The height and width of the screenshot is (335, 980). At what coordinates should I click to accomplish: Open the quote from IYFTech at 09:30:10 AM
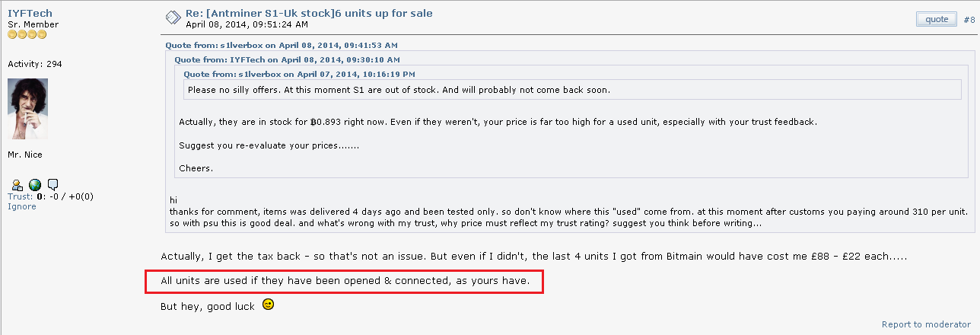pyautogui.click(x=287, y=59)
